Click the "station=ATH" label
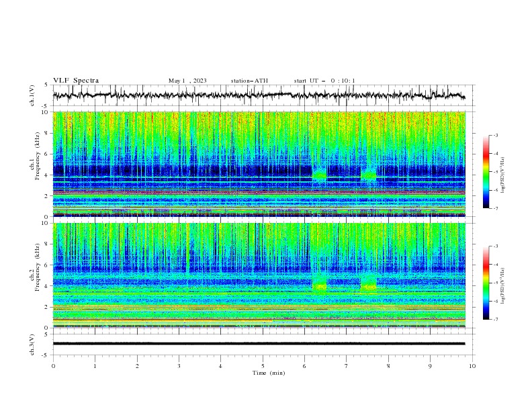 249,81
